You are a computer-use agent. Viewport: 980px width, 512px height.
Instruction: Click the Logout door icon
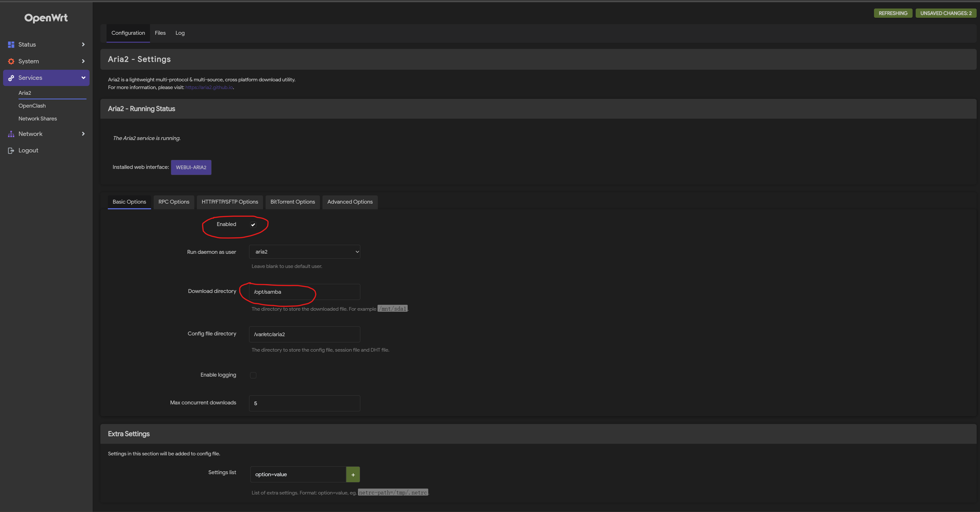11,151
